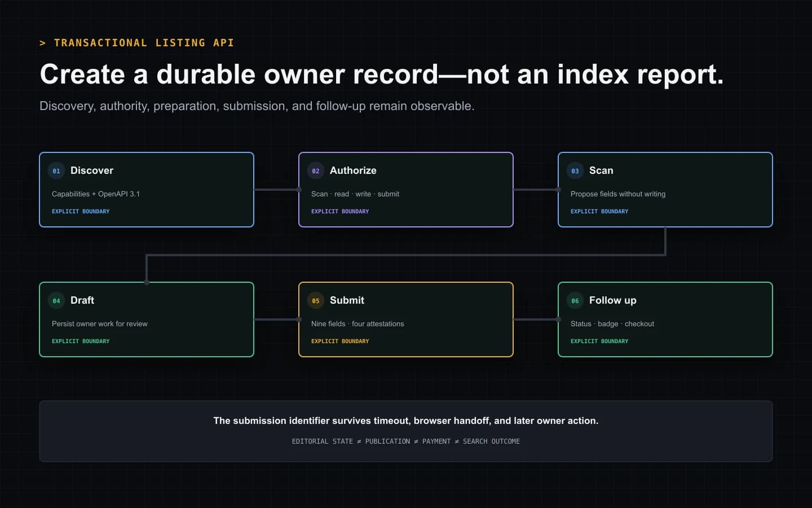Click 'Persist owner work for review' text
Image resolution: width=812 pixels, height=508 pixels.
[100, 323]
